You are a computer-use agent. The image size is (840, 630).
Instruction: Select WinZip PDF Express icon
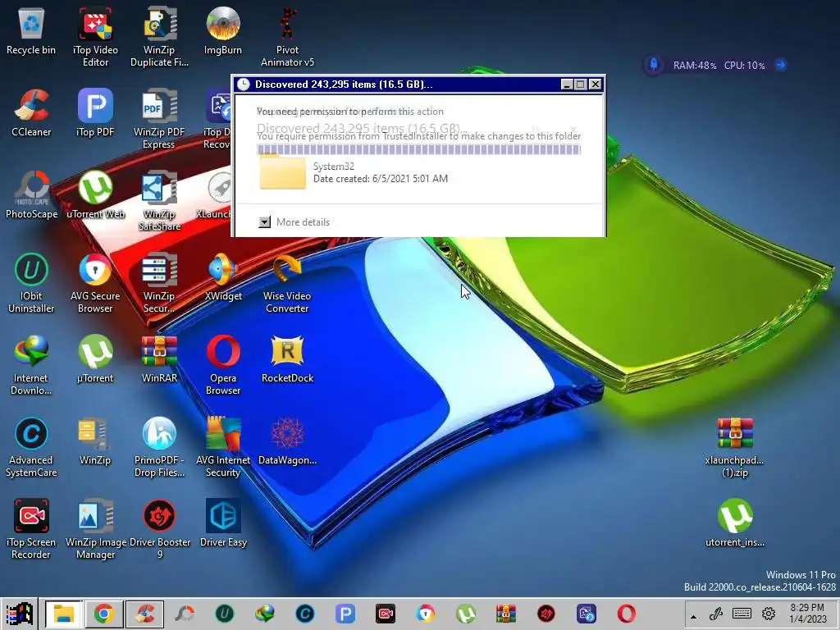coord(159,118)
